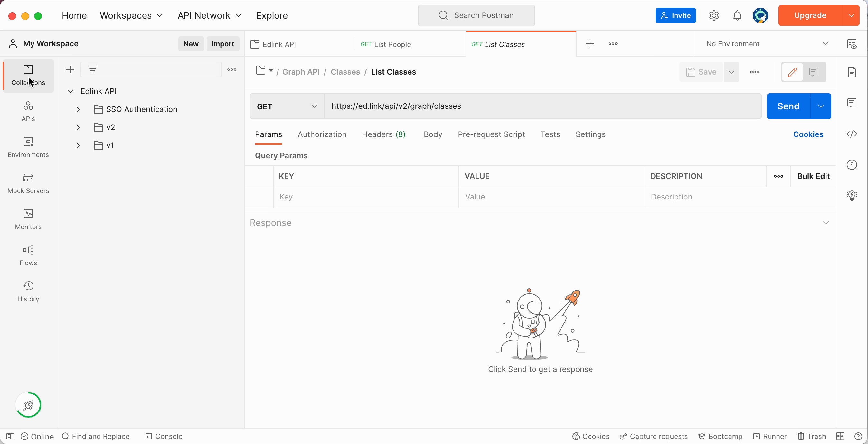Open tab overflow three-dot menu
Image resolution: width=868 pixels, height=444 pixels.
(x=613, y=44)
